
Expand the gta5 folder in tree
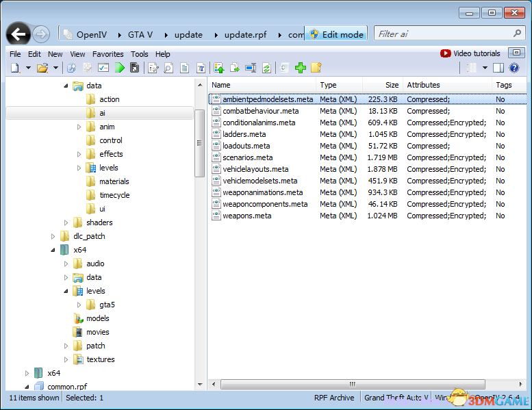[x=79, y=305]
